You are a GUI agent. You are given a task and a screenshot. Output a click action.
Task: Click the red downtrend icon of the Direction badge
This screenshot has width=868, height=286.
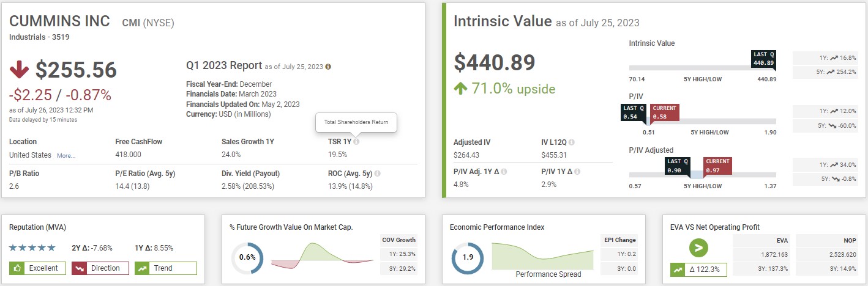(x=79, y=268)
